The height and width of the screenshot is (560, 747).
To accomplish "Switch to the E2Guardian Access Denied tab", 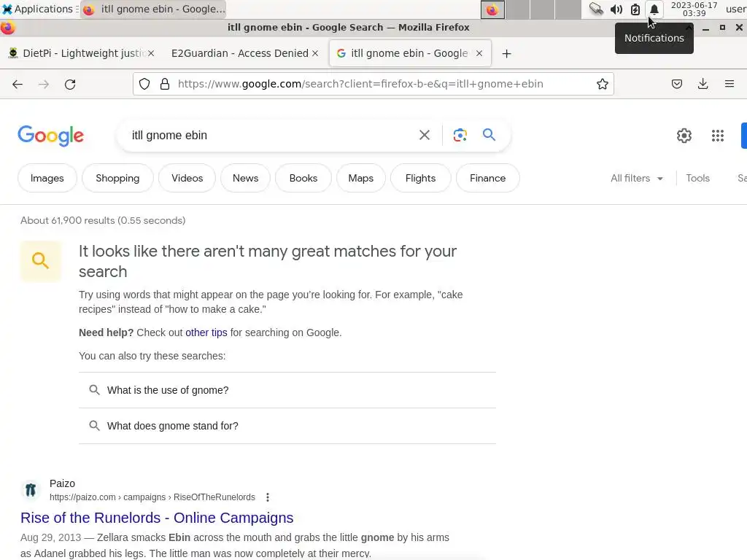I will tap(239, 53).
